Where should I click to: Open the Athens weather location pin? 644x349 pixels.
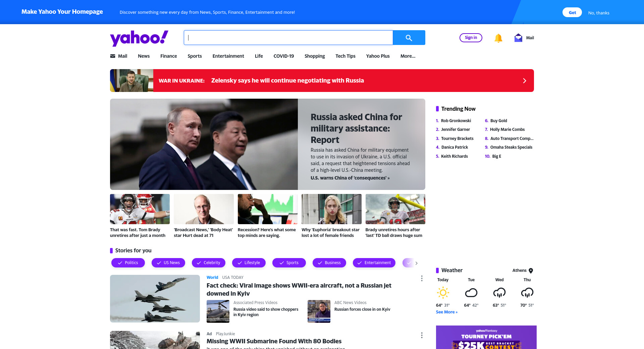(x=531, y=270)
